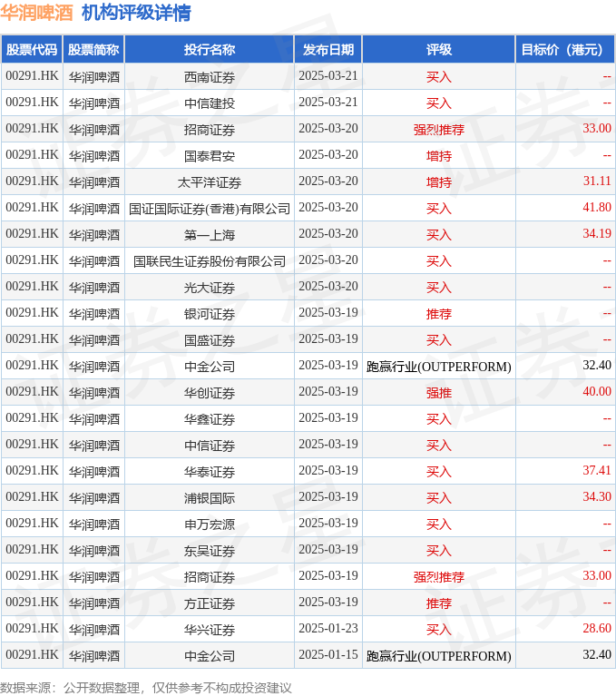This screenshot has width=616, height=696.
Task: Select 招商证券 in the 2025-03-19 row
Action: point(210,577)
